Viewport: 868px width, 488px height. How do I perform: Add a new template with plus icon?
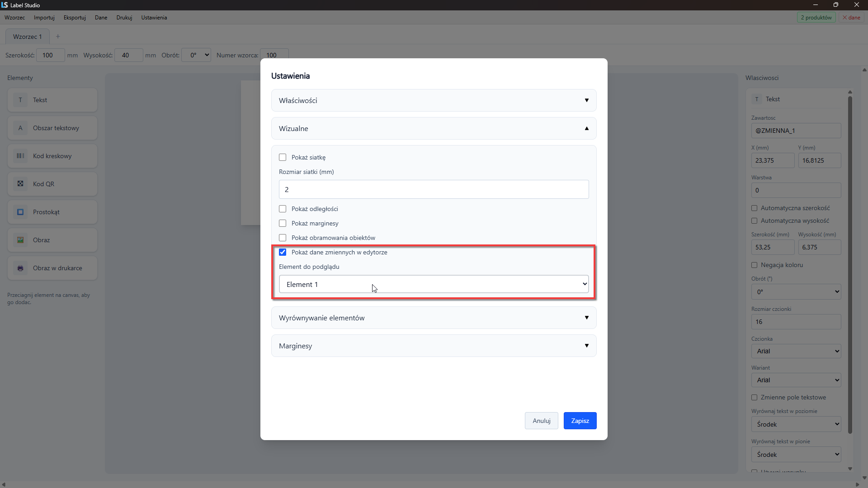pyautogui.click(x=58, y=37)
